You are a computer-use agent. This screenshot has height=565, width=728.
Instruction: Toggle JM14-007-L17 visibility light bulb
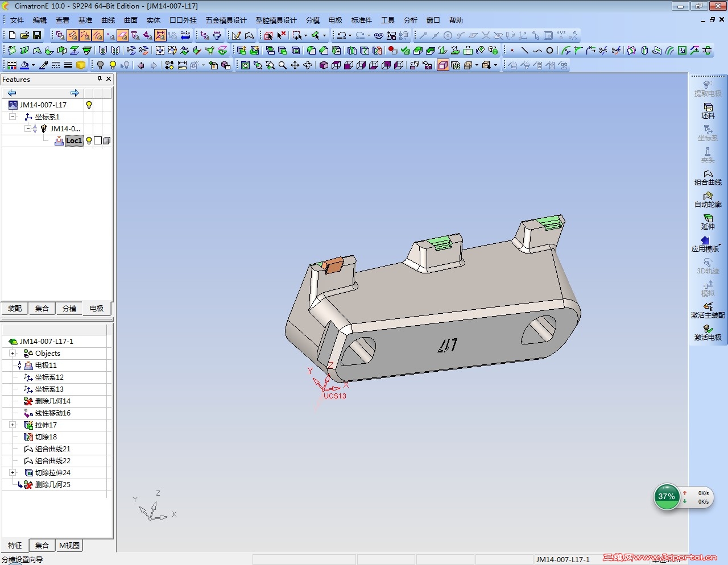coord(89,105)
